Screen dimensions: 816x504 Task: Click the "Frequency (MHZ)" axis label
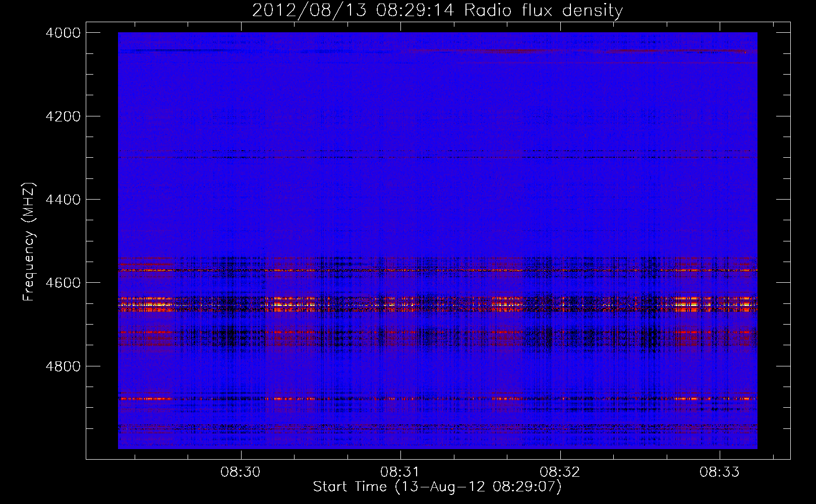pos(29,242)
